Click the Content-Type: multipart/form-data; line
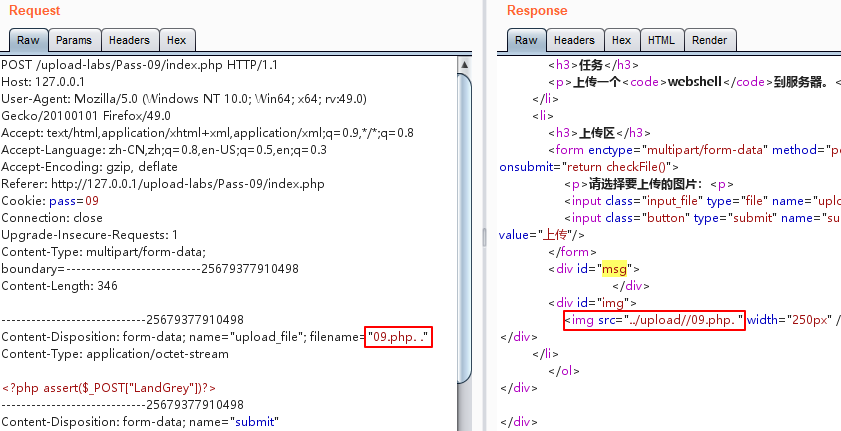The height and width of the screenshot is (431, 841). 104,252
